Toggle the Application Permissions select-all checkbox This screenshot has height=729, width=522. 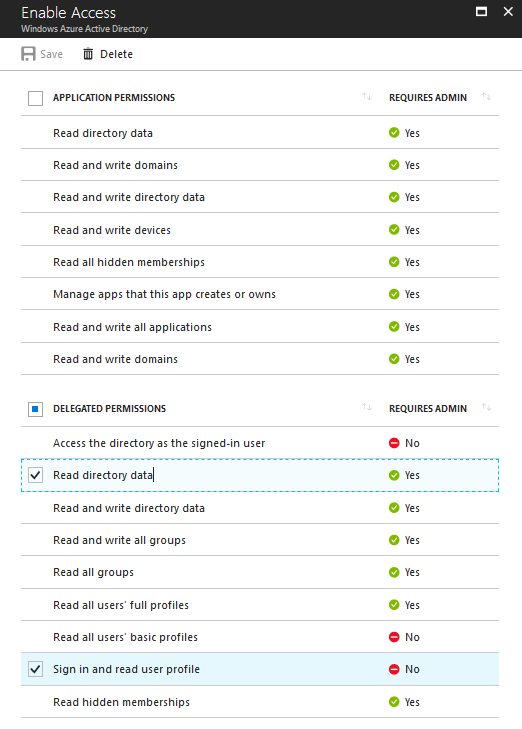tap(35, 98)
